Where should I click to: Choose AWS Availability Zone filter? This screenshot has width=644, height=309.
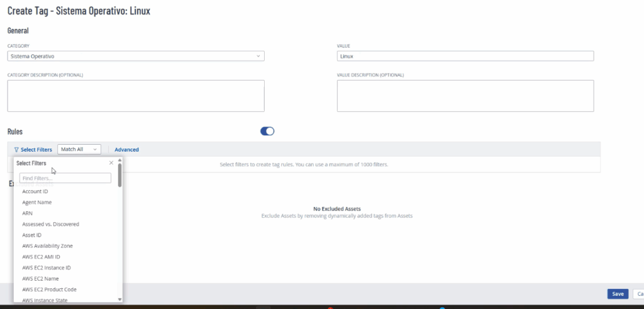tap(47, 246)
